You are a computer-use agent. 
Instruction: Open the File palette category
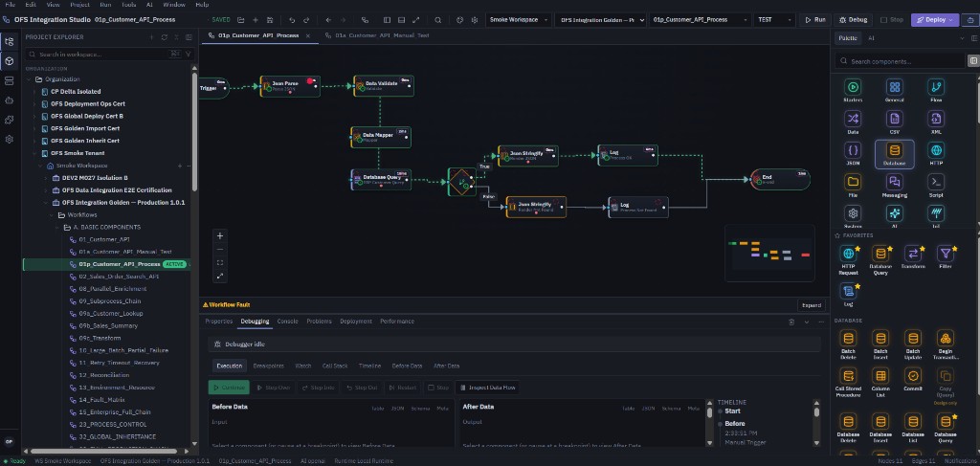click(853, 186)
